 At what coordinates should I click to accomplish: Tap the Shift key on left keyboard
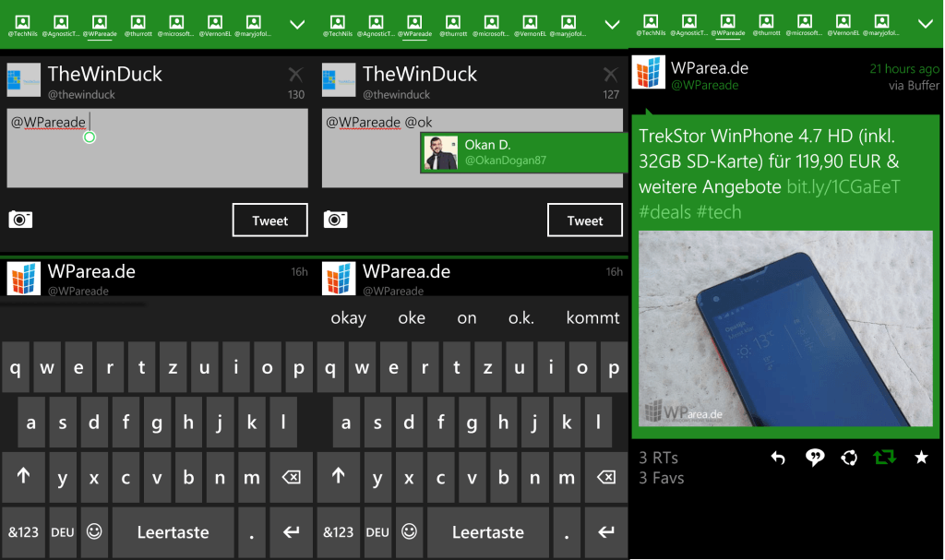[x=23, y=477]
